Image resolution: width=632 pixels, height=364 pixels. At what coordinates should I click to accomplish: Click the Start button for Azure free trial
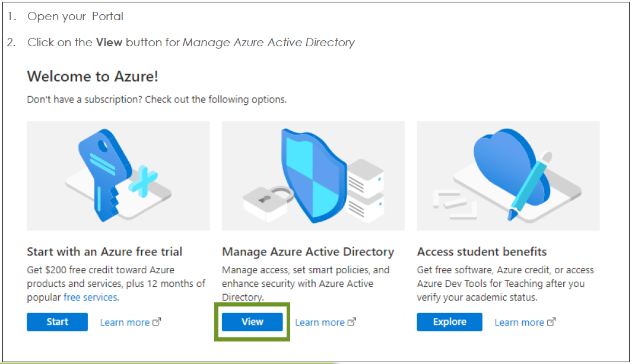(57, 322)
